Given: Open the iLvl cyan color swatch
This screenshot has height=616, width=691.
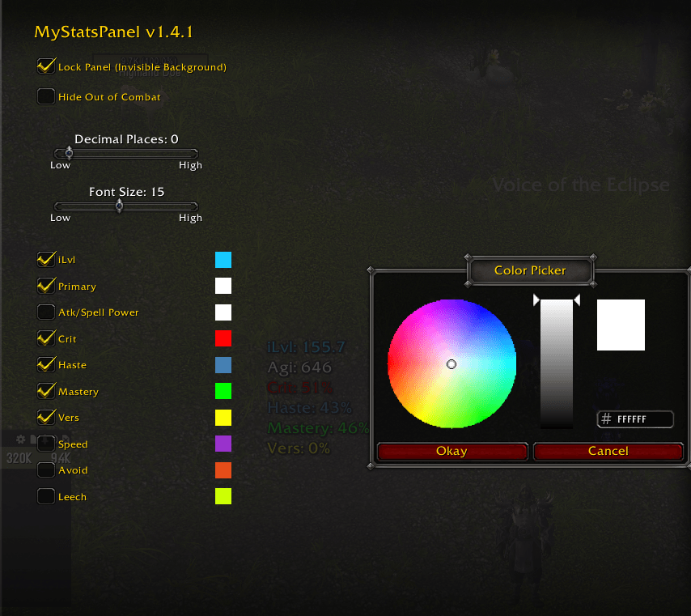Looking at the screenshot, I should [x=223, y=260].
